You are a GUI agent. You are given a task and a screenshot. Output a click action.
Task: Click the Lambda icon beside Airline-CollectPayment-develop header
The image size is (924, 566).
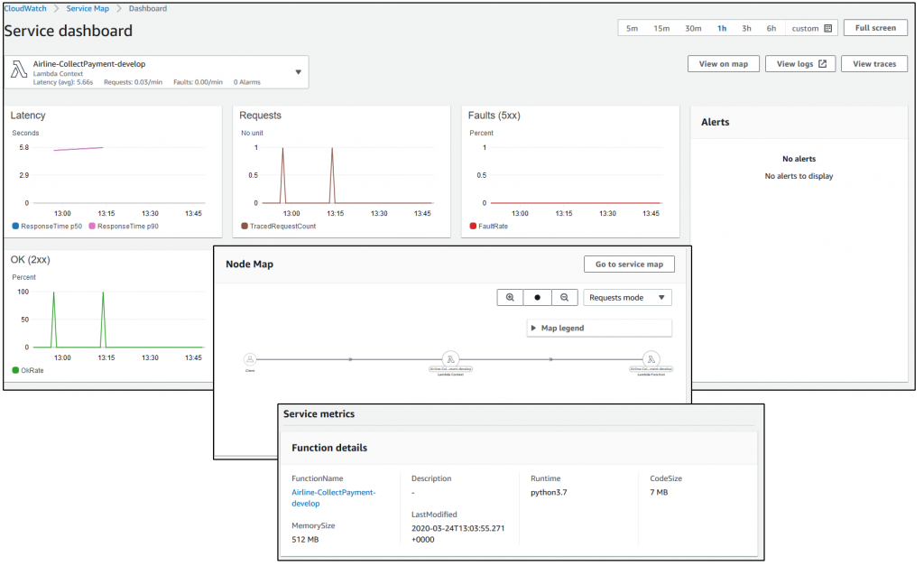pyautogui.click(x=19, y=67)
